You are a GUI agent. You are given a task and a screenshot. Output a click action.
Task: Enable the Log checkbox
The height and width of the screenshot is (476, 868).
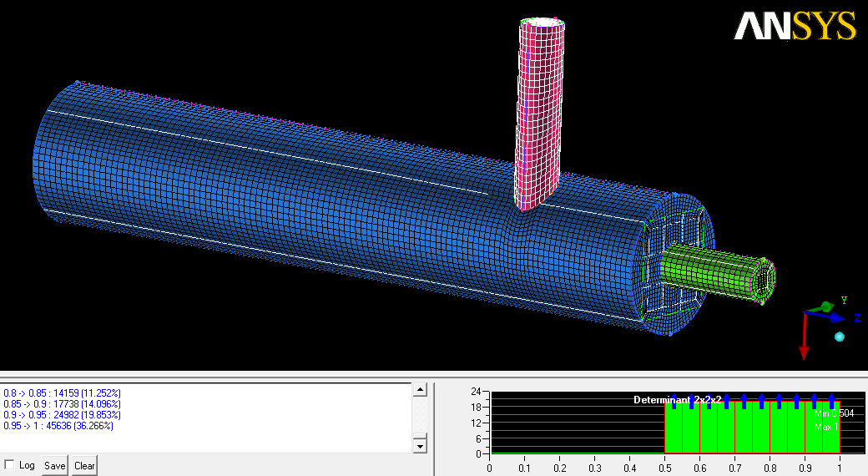click(9, 465)
